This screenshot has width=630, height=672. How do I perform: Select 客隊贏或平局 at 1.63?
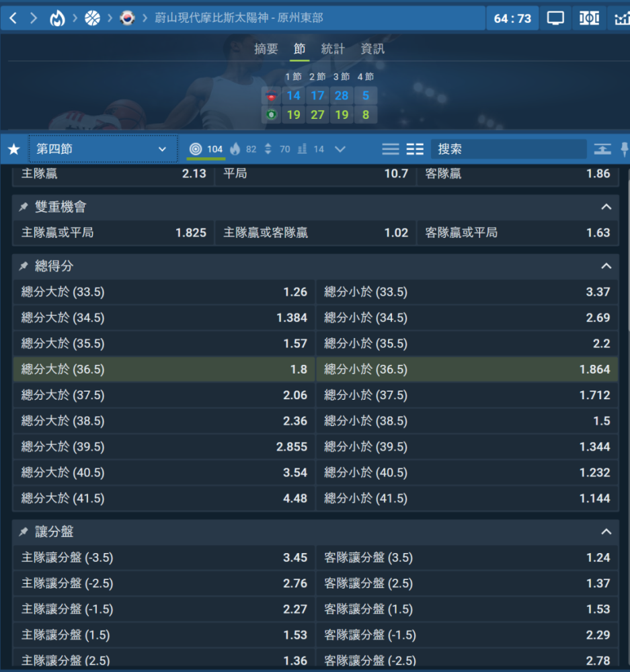tap(518, 233)
